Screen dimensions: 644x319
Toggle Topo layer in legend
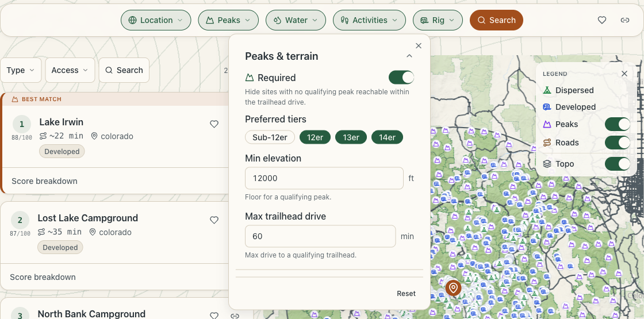[618, 164]
